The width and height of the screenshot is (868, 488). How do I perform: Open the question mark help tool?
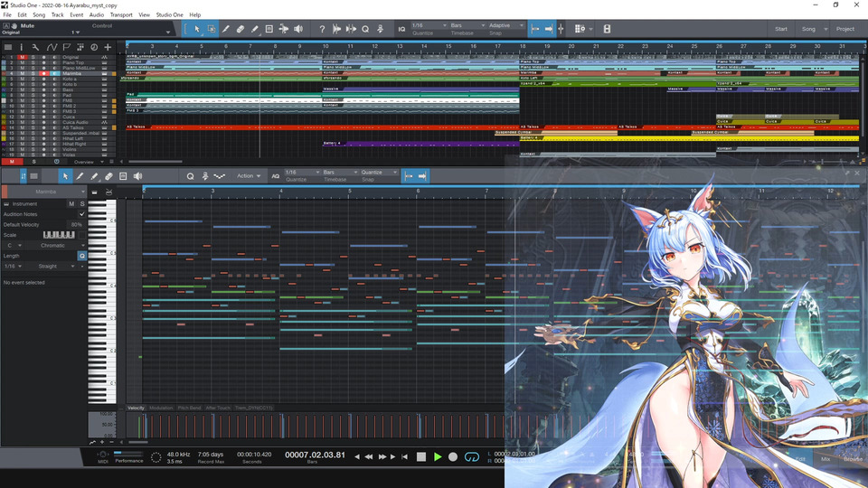(322, 29)
